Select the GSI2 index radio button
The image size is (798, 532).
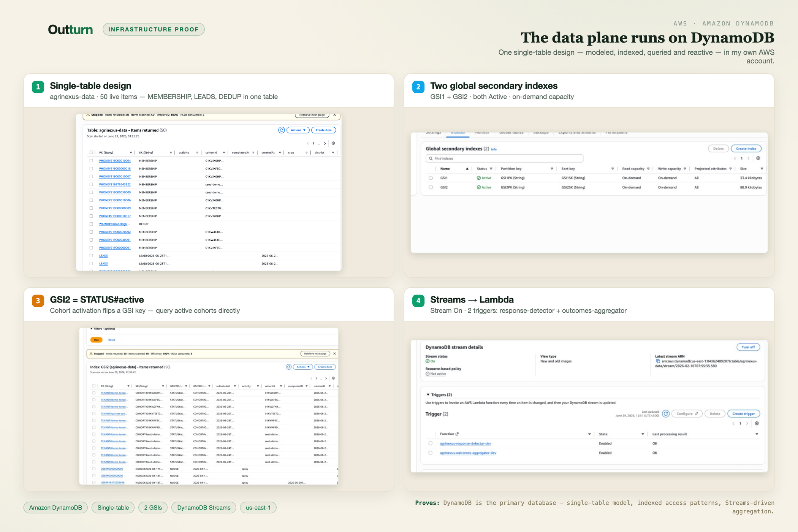(431, 187)
